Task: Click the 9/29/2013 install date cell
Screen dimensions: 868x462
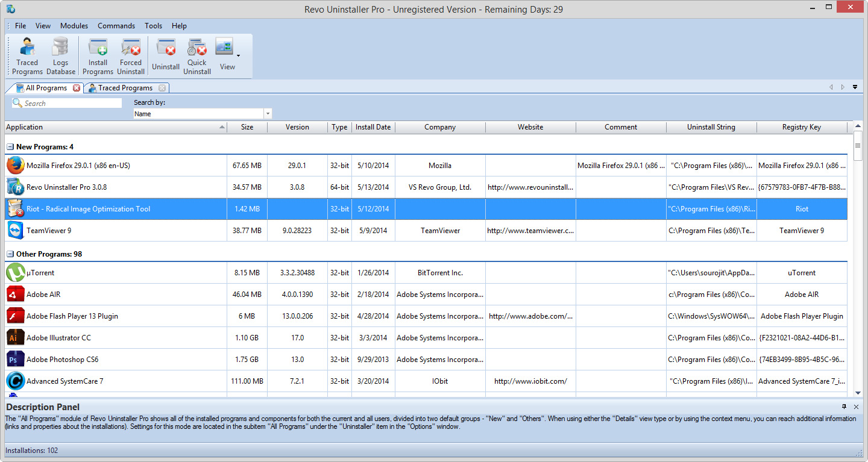Action: coord(373,359)
